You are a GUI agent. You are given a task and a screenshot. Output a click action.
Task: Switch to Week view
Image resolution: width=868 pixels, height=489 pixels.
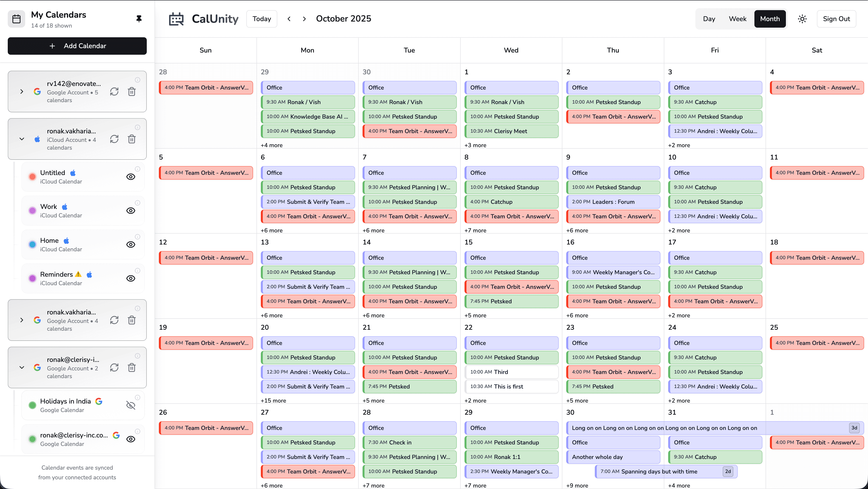coord(738,19)
